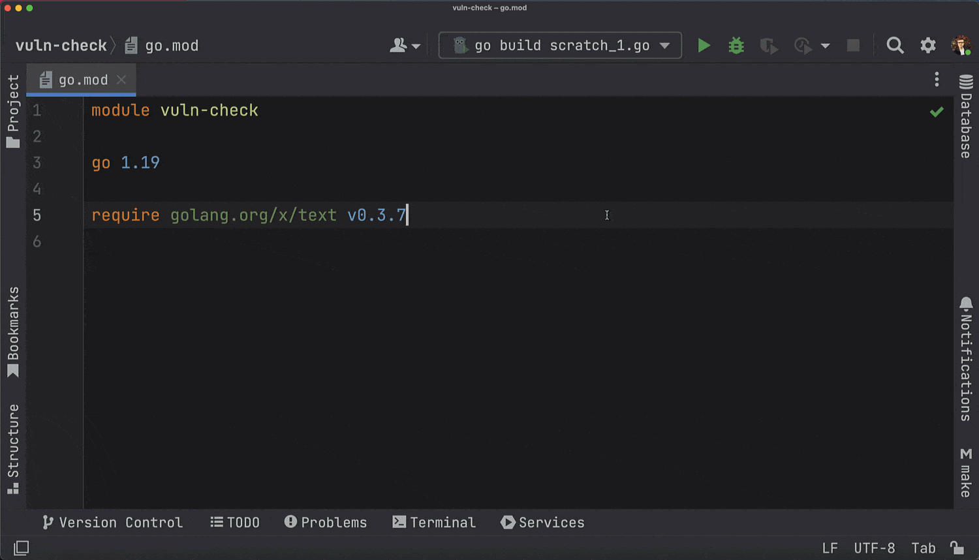The image size is (979, 560).
Task: Toggle tool window bars button
Action: click(x=21, y=548)
